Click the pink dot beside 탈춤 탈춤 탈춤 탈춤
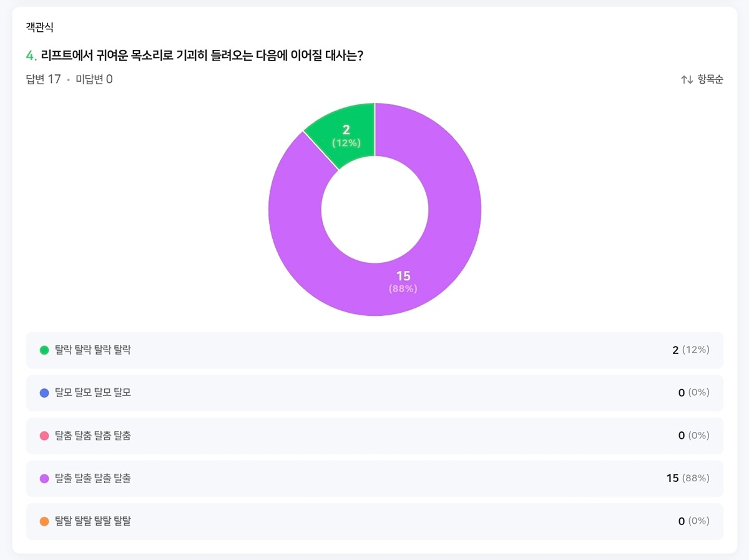 (x=44, y=436)
